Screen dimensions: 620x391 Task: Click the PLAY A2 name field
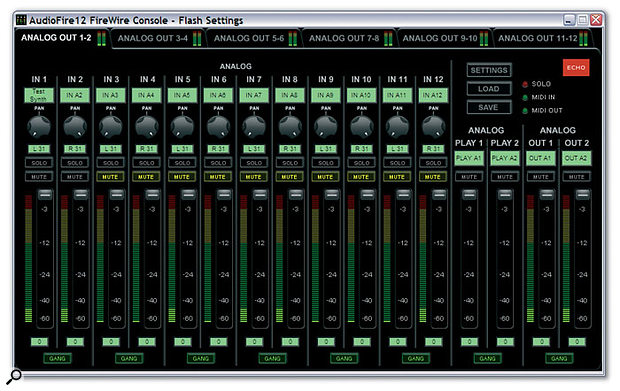505,158
